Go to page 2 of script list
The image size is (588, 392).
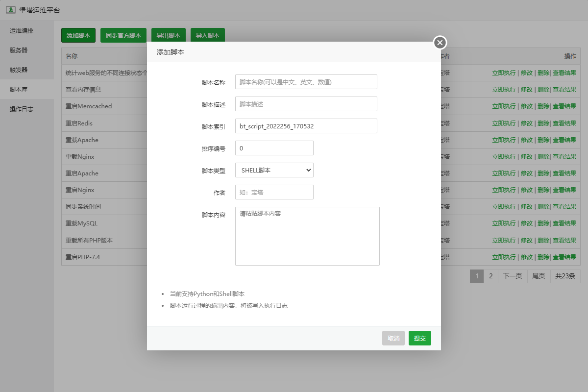click(x=490, y=276)
